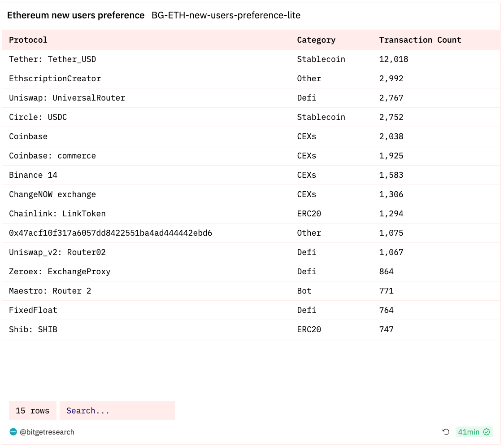Select the 0x47acf10f317a address cell
This screenshot has height=448, width=504.
pyautogui.click(x=111, y=233)
